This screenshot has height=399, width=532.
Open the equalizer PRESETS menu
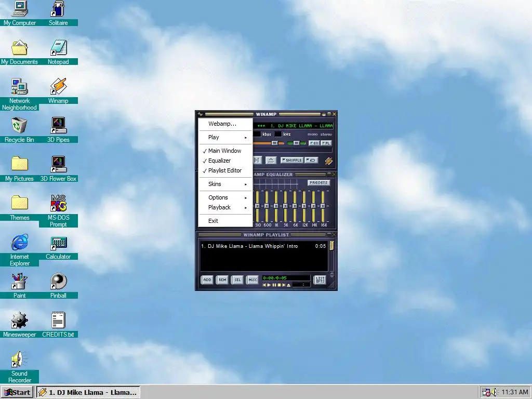[318, 182]
